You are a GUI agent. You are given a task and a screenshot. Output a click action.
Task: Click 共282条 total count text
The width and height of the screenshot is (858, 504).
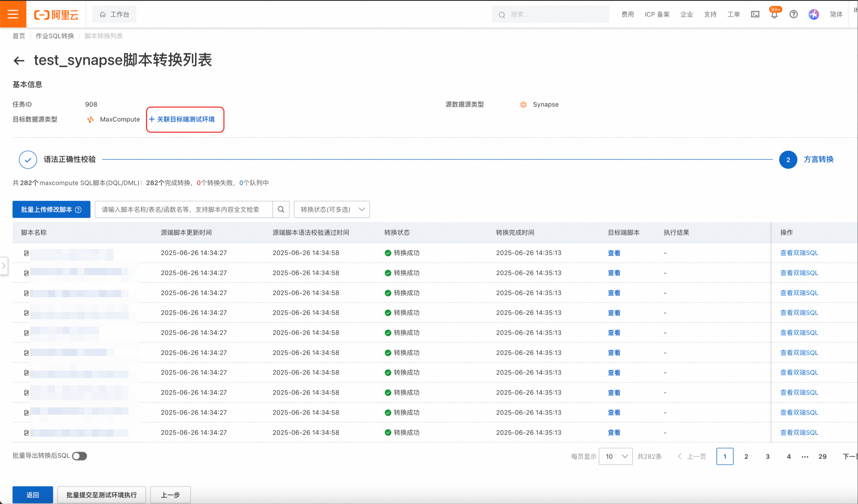[x=649, y=456]
